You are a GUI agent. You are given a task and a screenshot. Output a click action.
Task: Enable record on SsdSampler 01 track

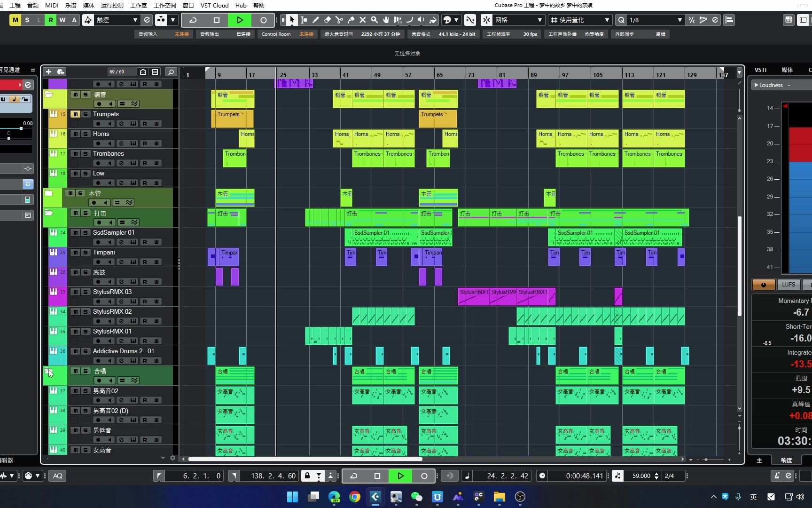point(98,242)
